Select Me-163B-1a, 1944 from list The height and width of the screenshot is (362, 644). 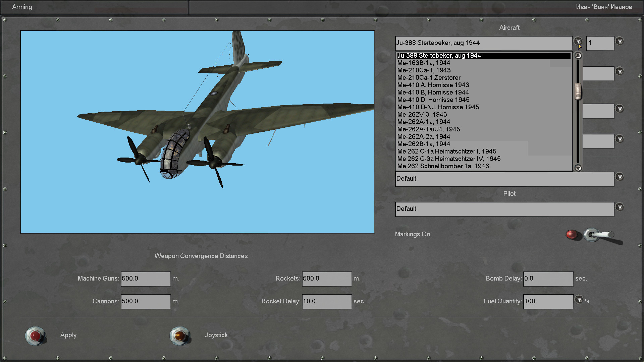(424, 63)
